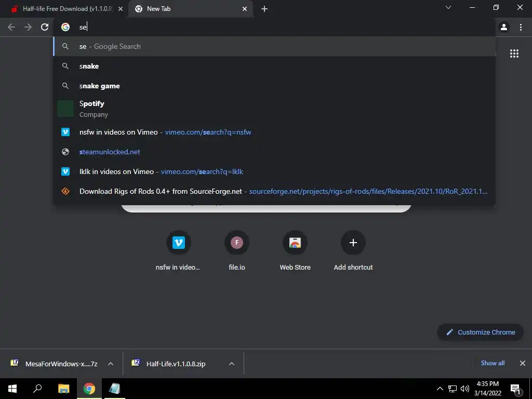Click the SourceForge diamond icon

(x=65, y=191)
